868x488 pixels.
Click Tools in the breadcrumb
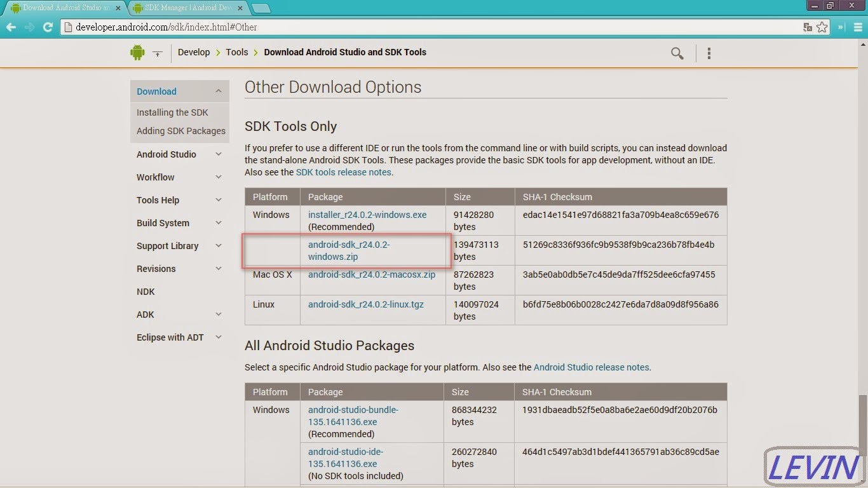point(237,52)
